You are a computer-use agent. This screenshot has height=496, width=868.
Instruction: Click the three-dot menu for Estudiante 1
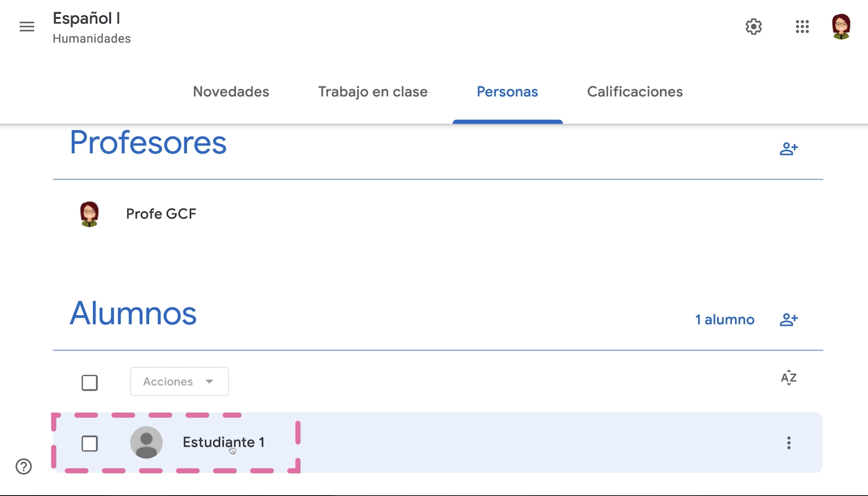pyautogui.click(x=789, y=442)
